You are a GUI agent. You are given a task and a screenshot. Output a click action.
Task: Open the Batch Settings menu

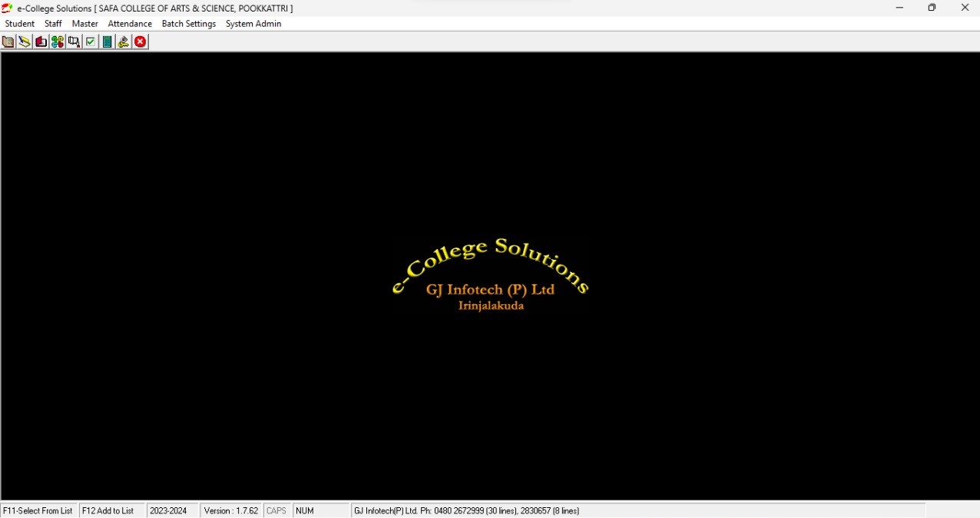pos(189,24)
